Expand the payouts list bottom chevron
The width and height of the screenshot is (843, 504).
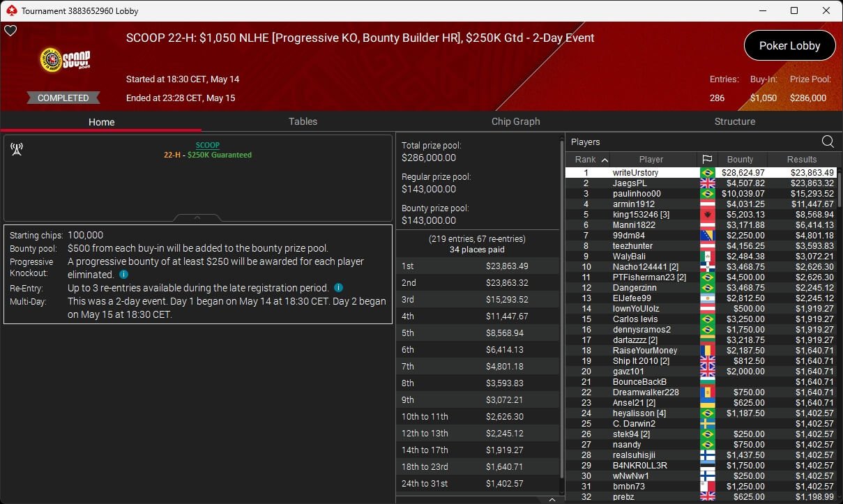pyautogui.click(x=552, y=499)
